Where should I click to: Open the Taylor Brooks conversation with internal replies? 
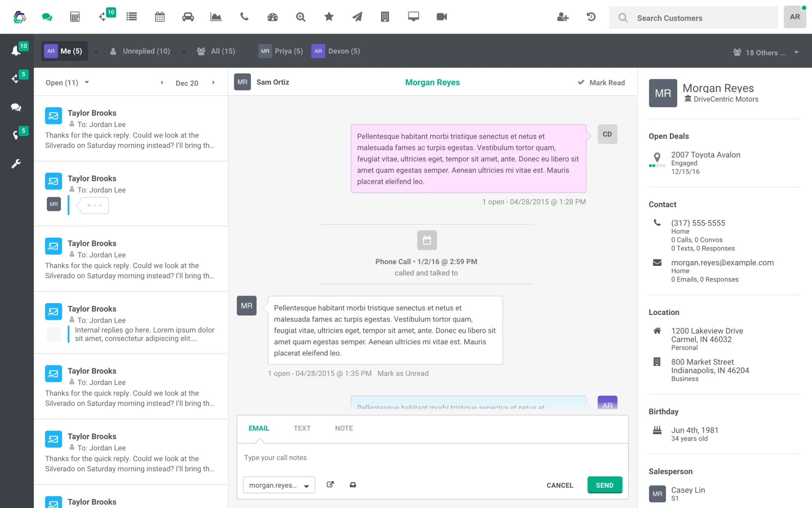131,323
